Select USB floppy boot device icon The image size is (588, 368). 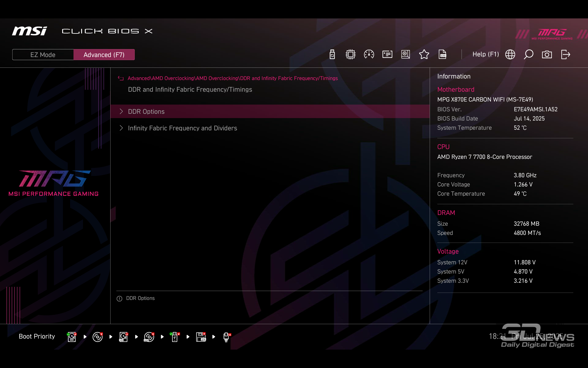[201, 337]
